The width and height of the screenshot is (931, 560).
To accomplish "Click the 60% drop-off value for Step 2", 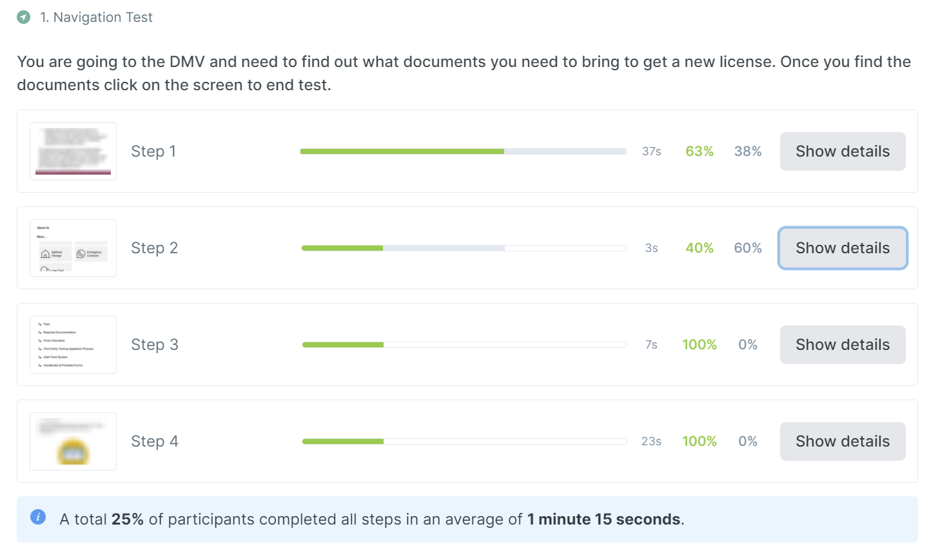I will pos(748,248).
